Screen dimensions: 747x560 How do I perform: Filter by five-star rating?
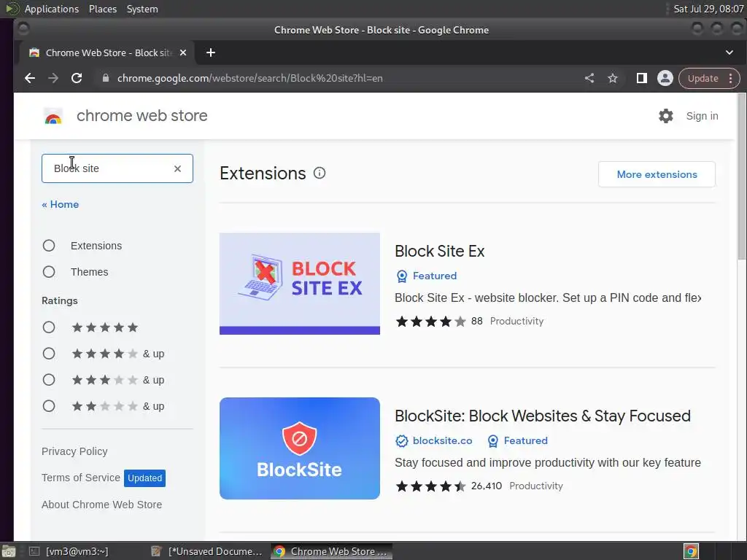[x=49, y=327]
